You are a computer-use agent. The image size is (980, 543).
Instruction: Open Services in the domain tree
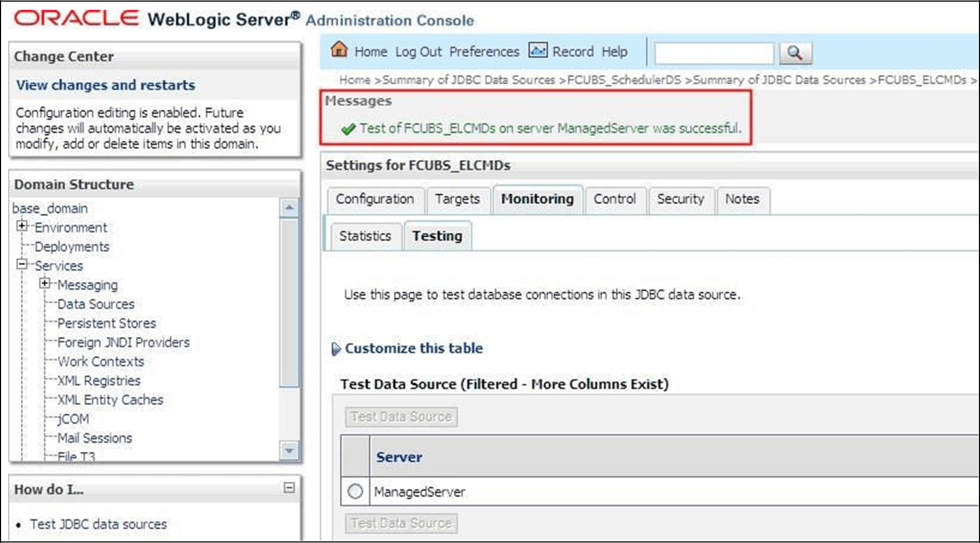tap(59, 266)
